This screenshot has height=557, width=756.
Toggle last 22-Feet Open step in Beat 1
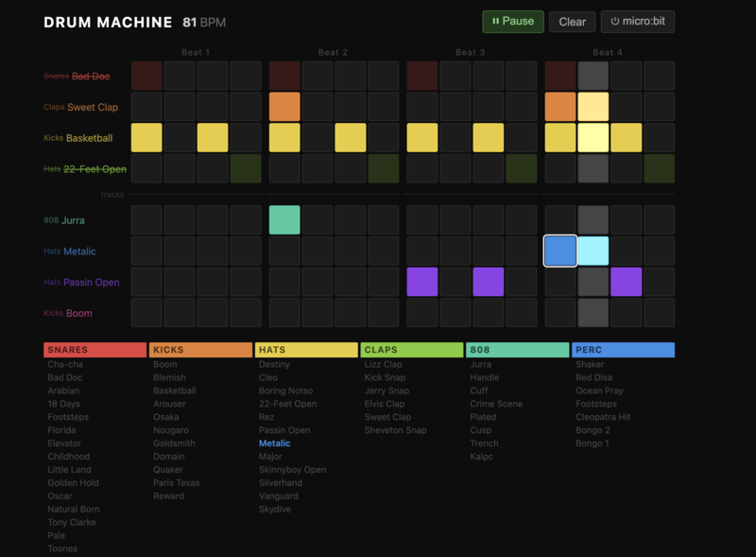(x=246, y=168)
